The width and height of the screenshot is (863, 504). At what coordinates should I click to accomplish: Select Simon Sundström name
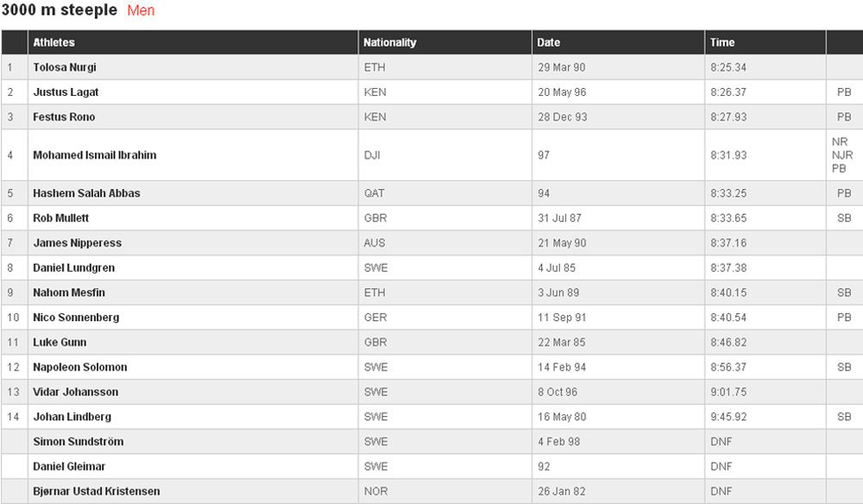79,441
